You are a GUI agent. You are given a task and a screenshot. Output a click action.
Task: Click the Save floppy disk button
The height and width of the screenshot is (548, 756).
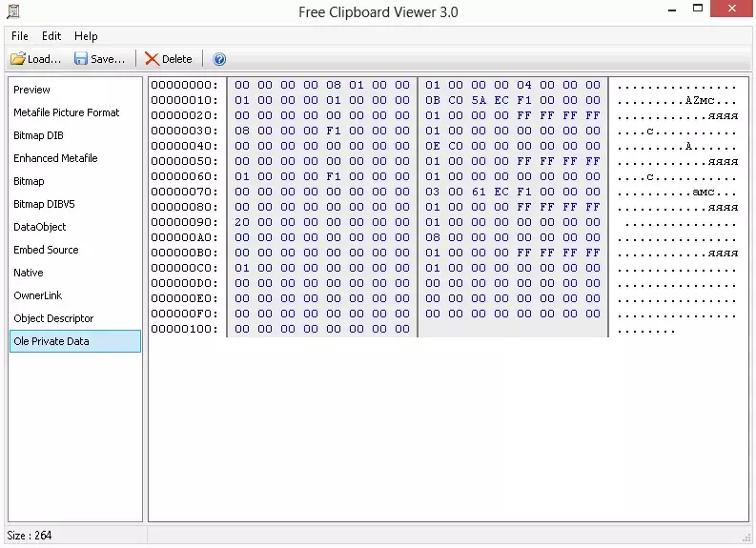(100, 59)
